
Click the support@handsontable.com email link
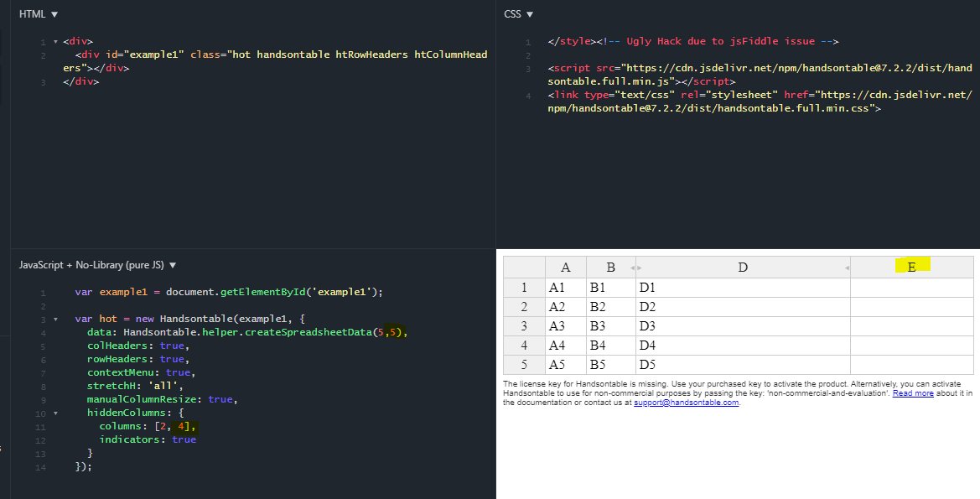click(x=686, y=403)
